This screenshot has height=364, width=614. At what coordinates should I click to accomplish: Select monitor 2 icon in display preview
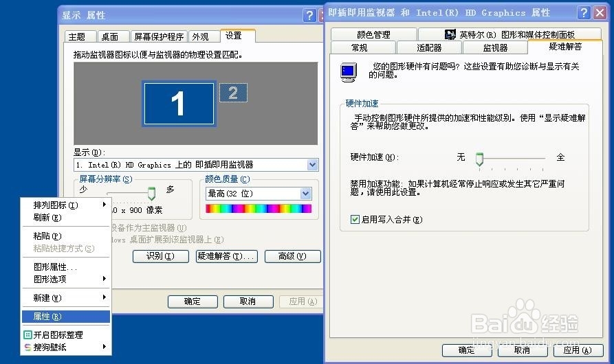(233, 93)
